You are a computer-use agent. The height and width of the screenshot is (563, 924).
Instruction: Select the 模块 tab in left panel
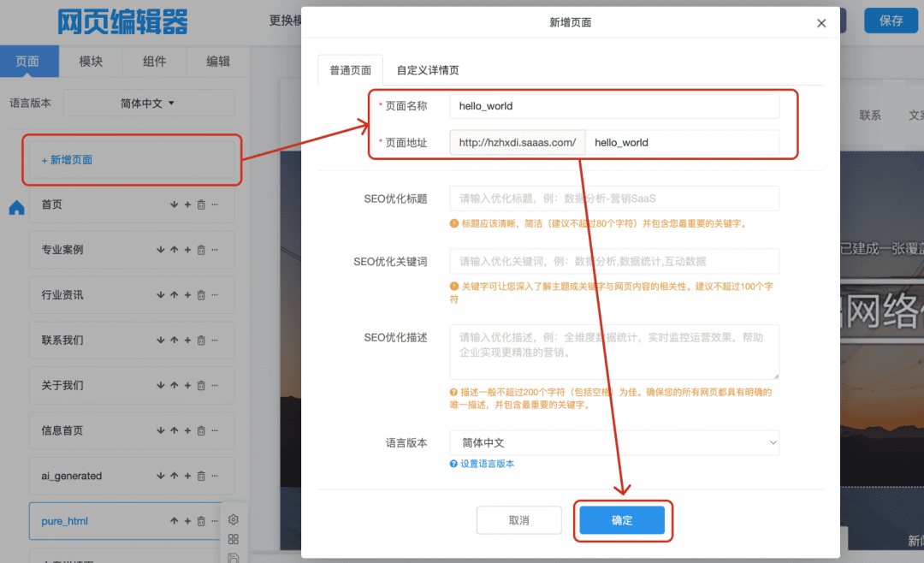click(x=91, y=62)
